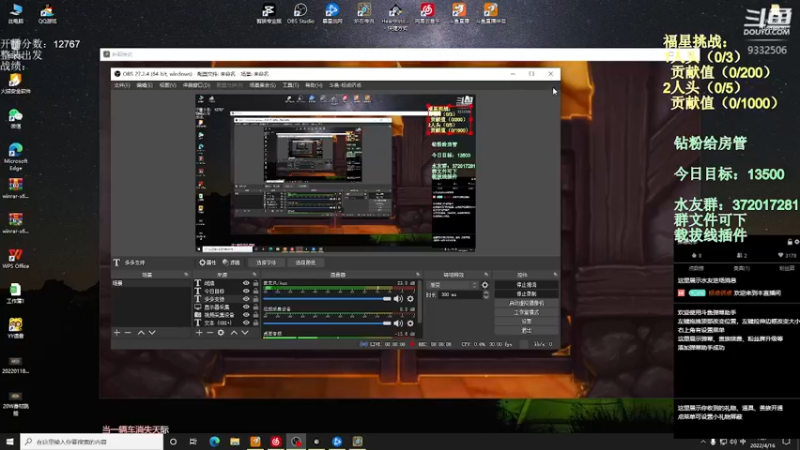
Task: Add a new scene with the plus icon
Action: (x=117, y=333)
